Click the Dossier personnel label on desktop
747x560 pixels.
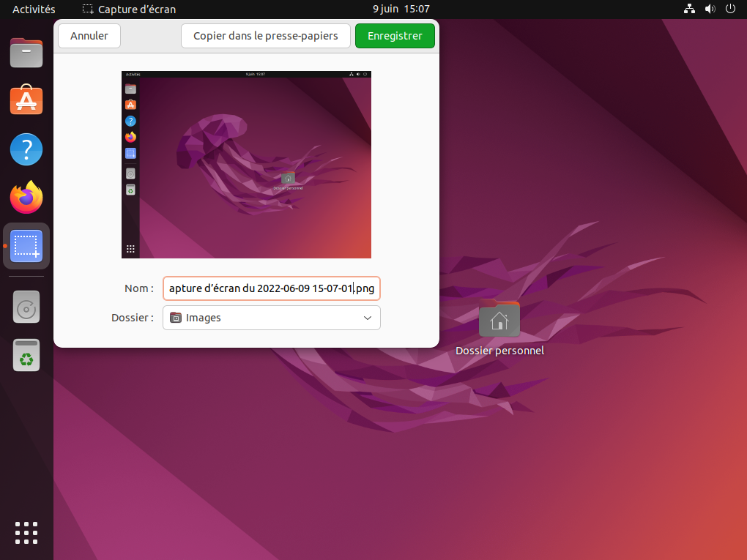(499, 351)
